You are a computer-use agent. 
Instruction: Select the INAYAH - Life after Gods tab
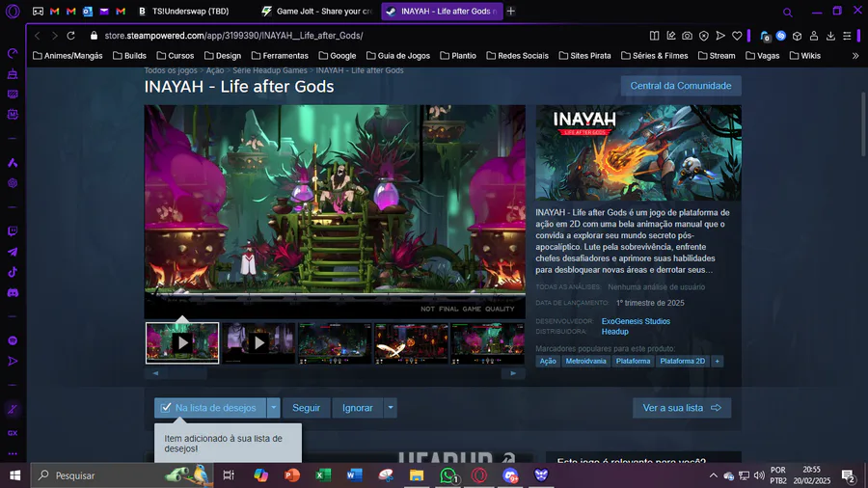tap(442, 11)
